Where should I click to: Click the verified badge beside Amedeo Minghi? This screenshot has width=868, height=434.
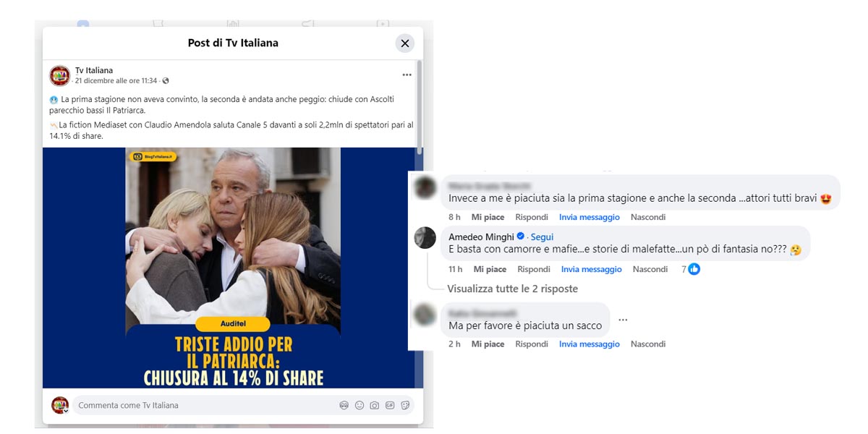521,237
